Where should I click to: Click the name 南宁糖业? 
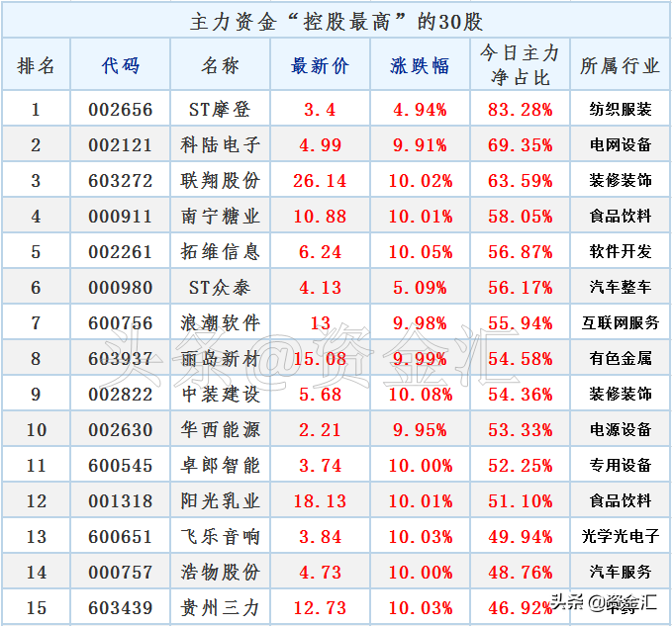click(x=220, y=217)
